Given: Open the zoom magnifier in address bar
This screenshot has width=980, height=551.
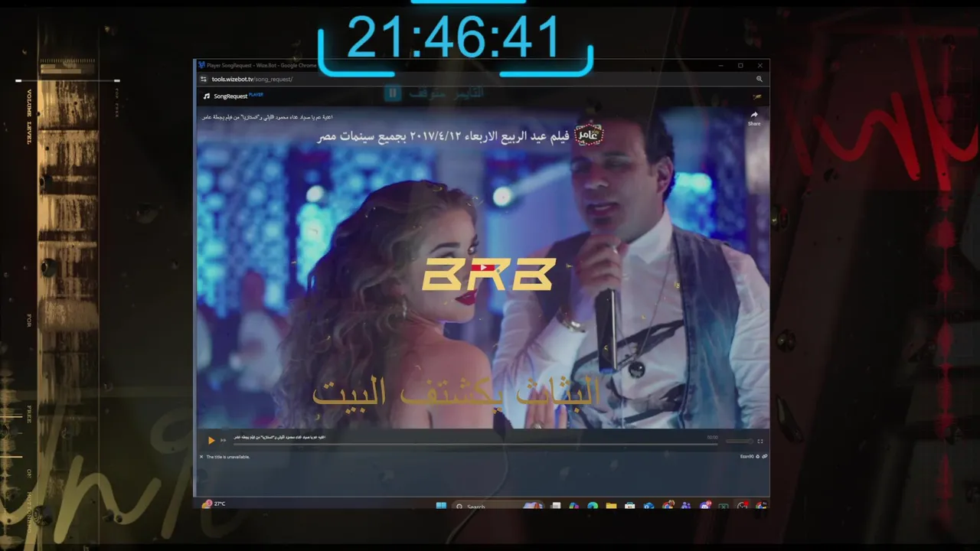Looking at the screenshot, I should click(x=759, y=79).
